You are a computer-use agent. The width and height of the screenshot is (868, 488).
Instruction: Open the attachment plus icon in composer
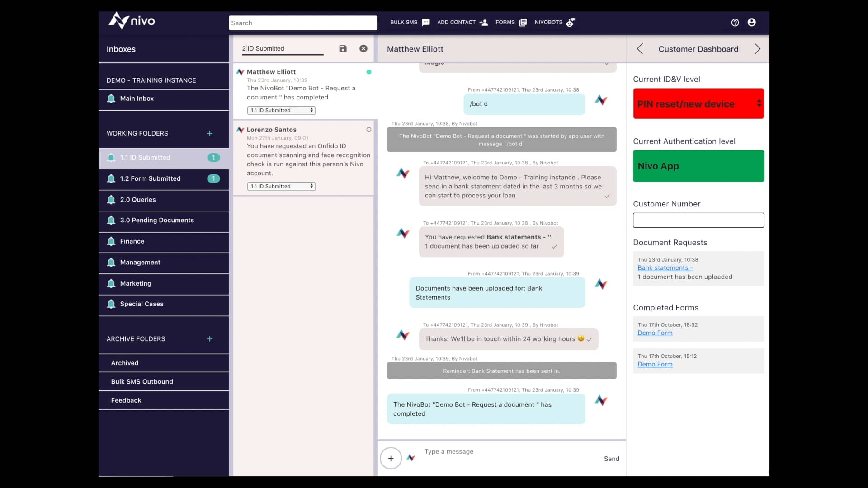[391, 458]
